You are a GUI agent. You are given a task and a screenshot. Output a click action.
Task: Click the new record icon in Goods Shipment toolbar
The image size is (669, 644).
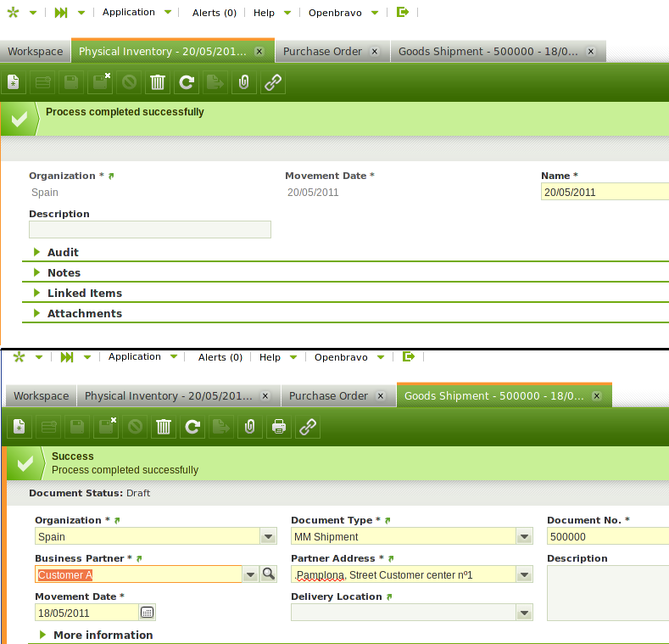tap(20, 427)
